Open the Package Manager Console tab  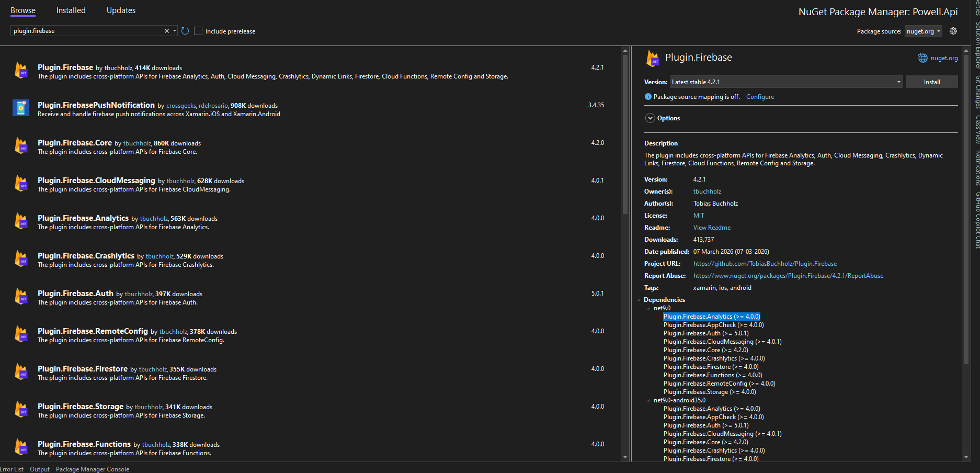click(x=93, y=469)
